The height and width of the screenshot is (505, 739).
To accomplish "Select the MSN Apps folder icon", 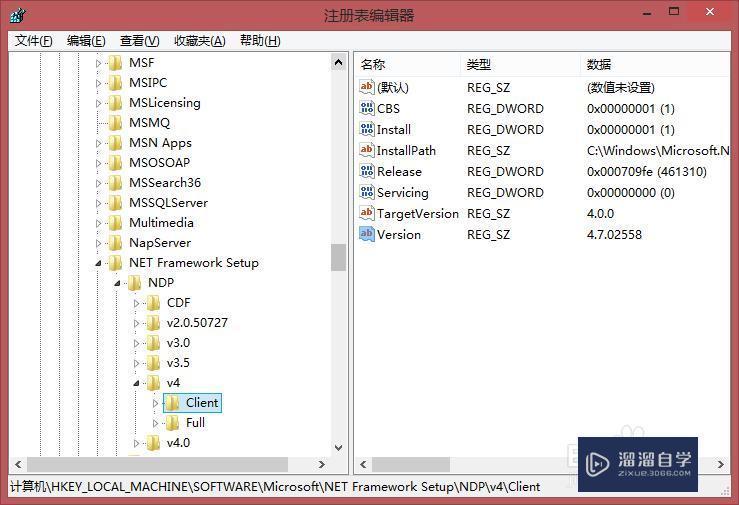I will tap(115, 143).
